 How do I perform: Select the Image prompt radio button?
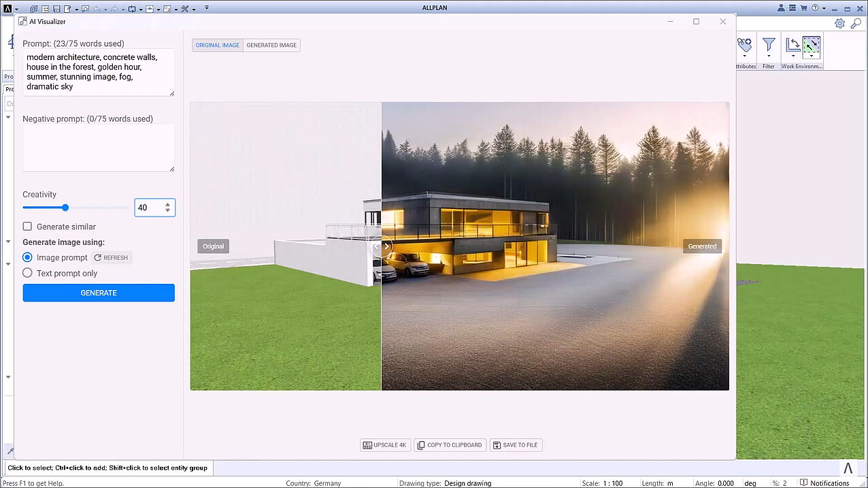27,257
